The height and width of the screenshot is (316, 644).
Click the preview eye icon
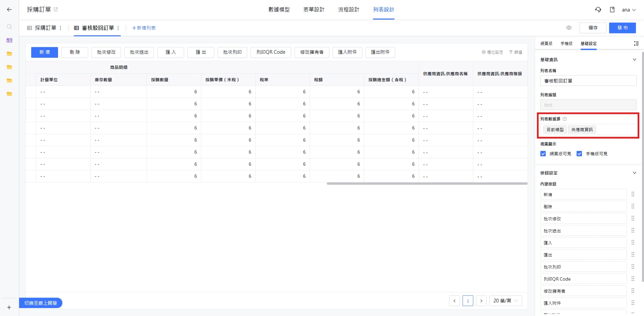[x=569, y=28]
